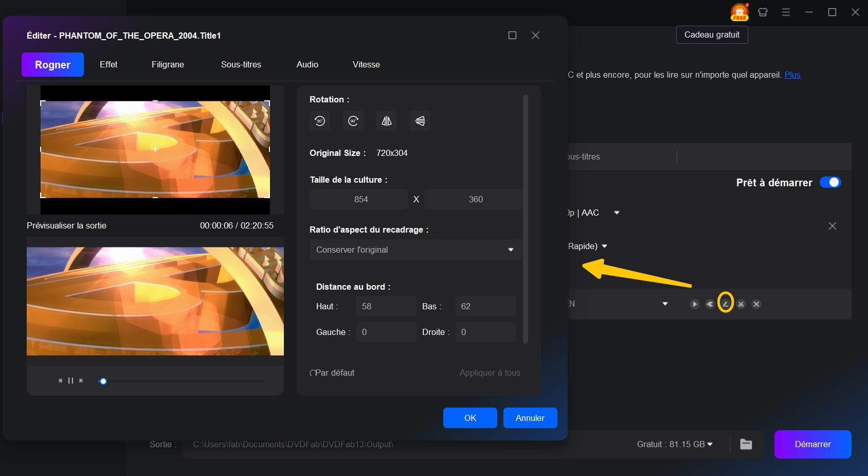Open advanced settings wrench icon in task row
Viewport: 868px width, 476px height.
coord(710,304)
